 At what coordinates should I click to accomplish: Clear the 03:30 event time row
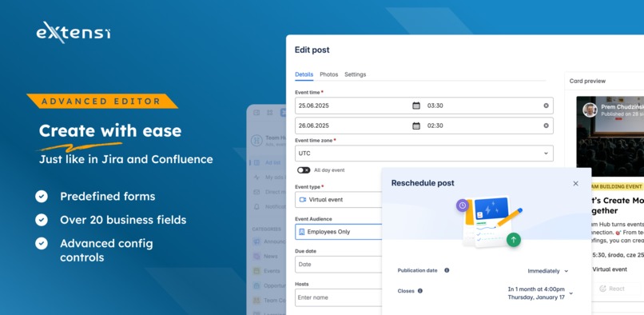[546, 106]
